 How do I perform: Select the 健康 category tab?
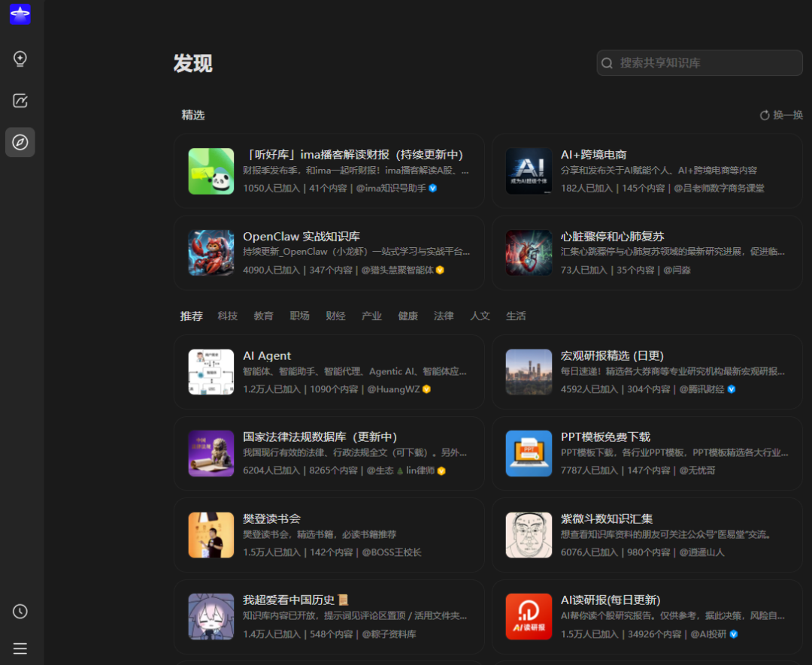(x=408, y=316)
